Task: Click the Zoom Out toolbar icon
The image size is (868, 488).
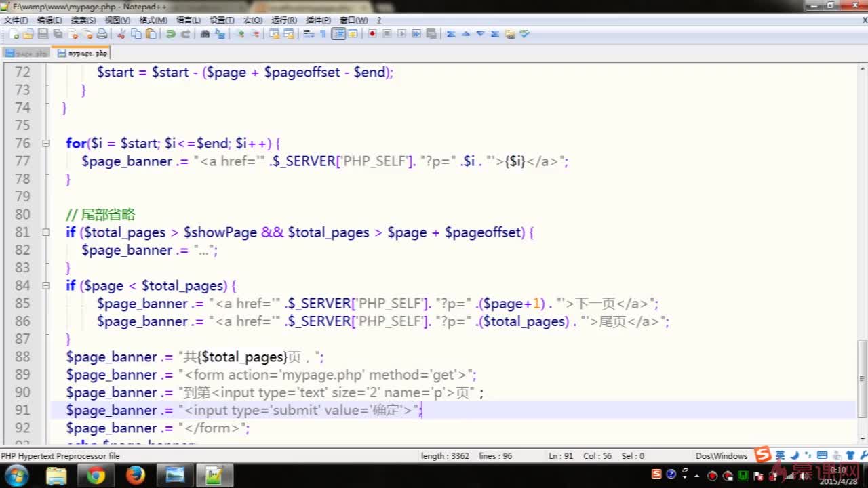Action: [x=254, y=34]
